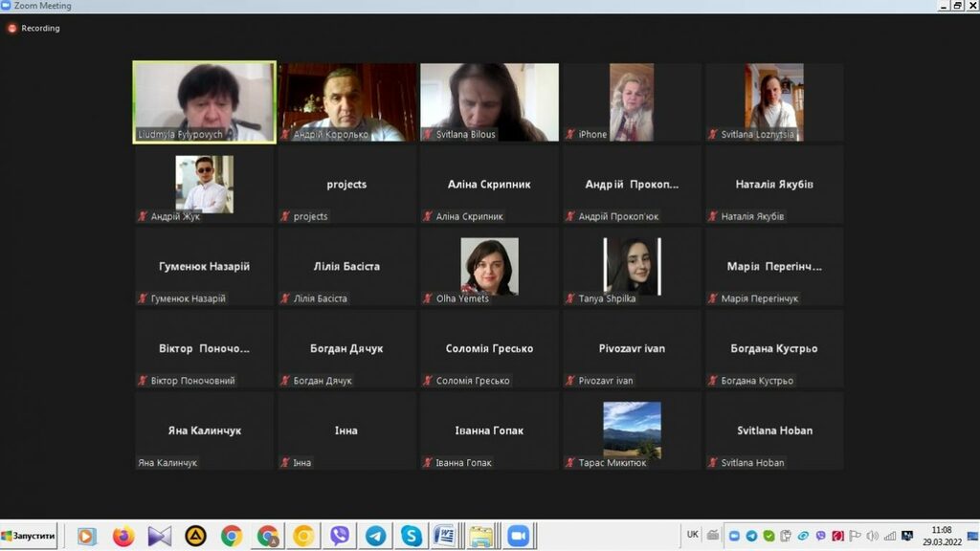Screen dimensions: 980x551
Task: Click Tanya Shpilka's profile picture tile
Action: (632, 266)
